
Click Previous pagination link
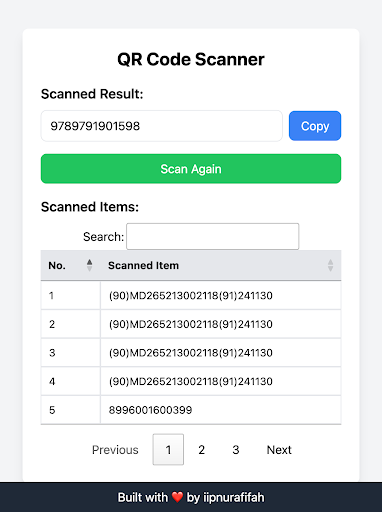(115, 450)
